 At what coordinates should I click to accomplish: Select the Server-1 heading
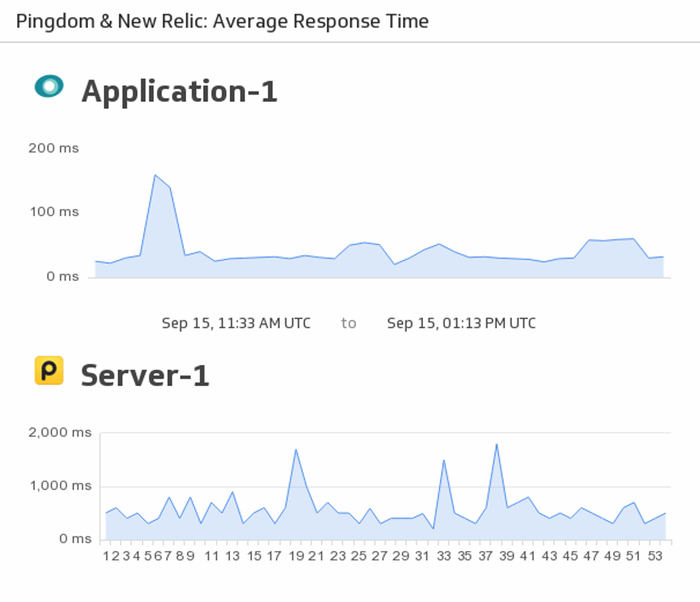(x=145, y=376)
